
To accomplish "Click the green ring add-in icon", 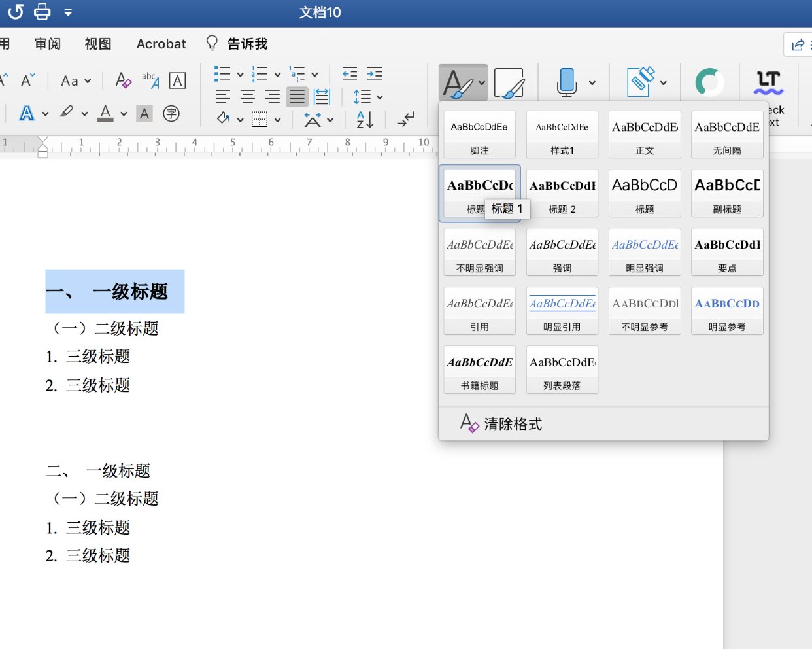I will click(x=709, y=82).
